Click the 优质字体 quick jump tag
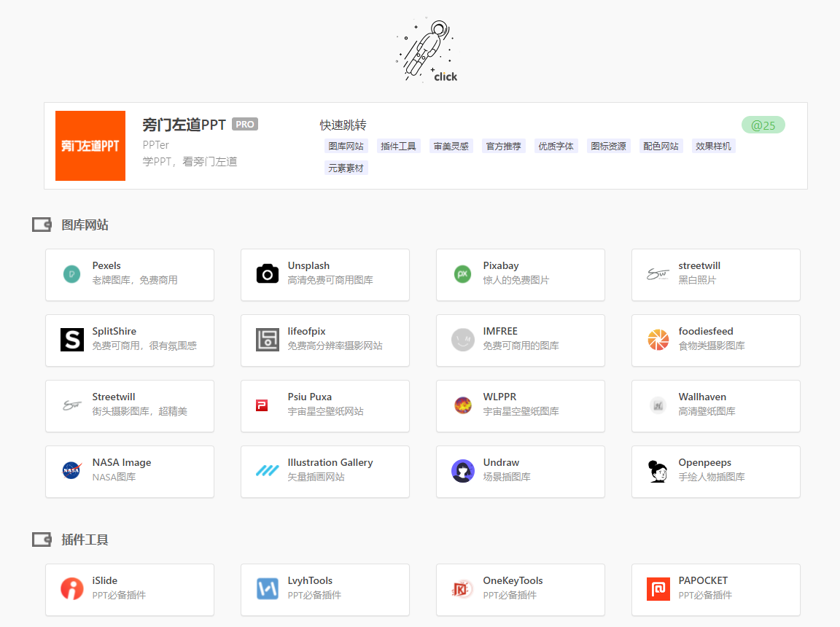Screen dimensions: 840x627 pos(556,145)
